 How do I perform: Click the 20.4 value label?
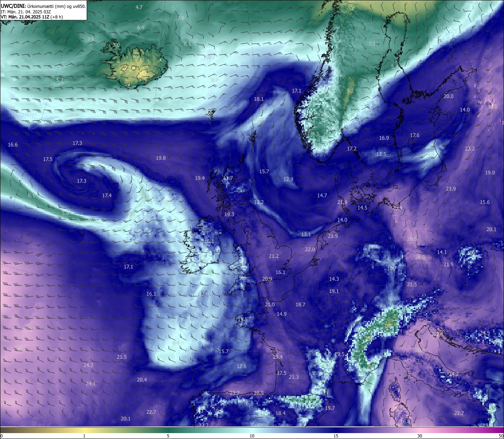point(142,380)
